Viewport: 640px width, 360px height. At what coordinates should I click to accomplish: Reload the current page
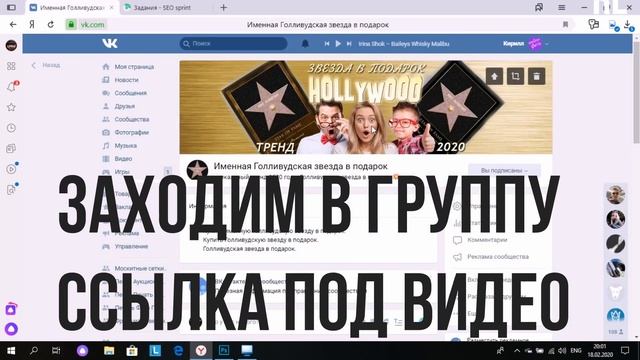pos(51,24)
